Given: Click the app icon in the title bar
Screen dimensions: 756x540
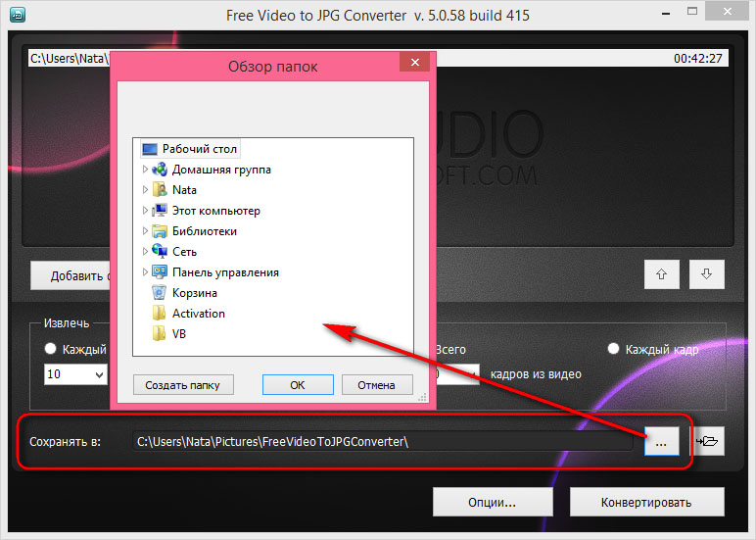Looking at the screenshot, I should click(18, 15).
